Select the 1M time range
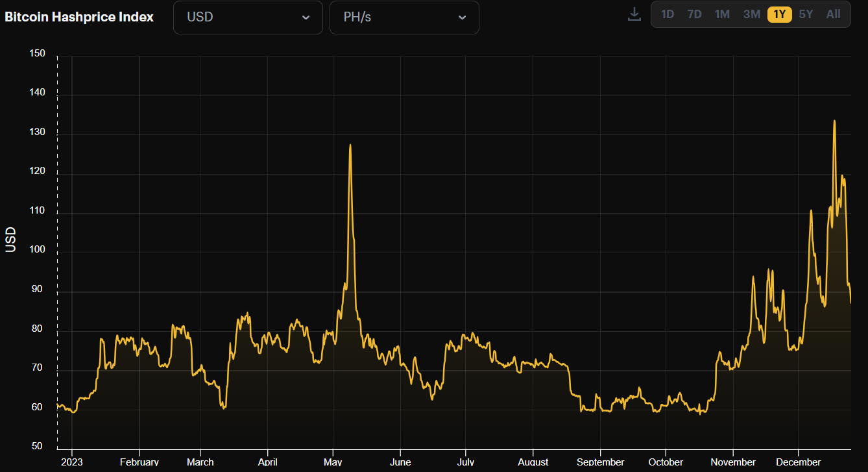The width and height of the screenshot is (868, 472). tap(722, 14)
